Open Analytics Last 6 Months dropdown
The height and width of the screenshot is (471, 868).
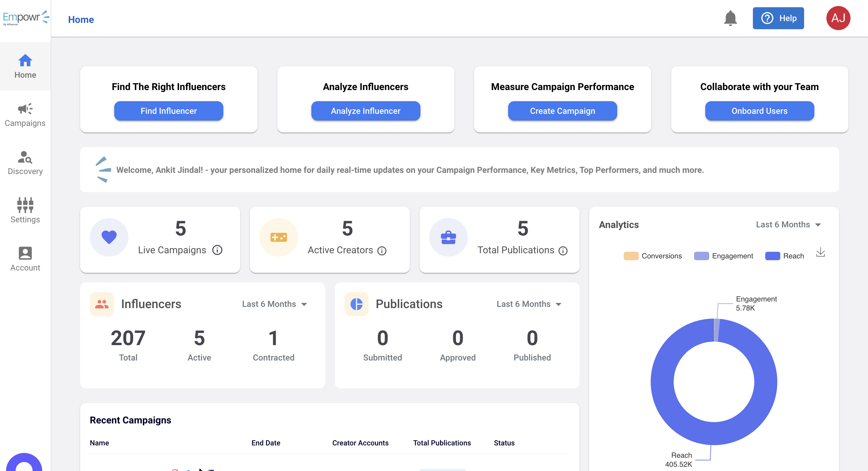pos(788,225)
